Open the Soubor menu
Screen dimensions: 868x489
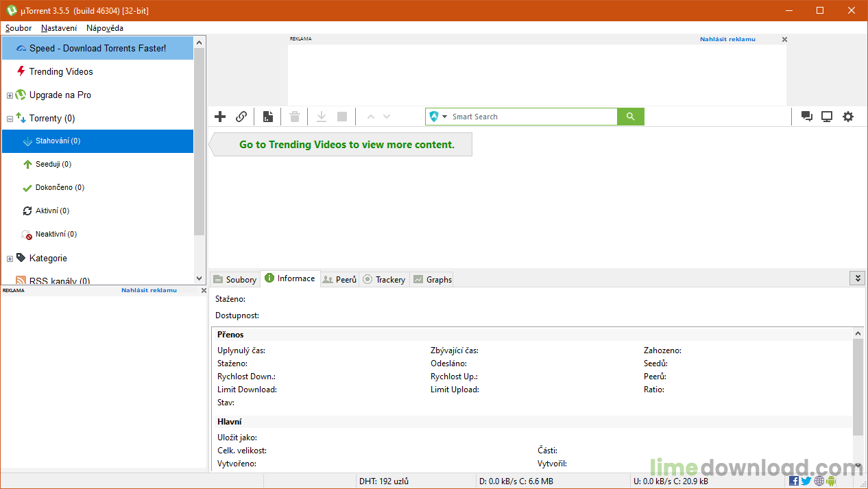(x=19, y=28)
